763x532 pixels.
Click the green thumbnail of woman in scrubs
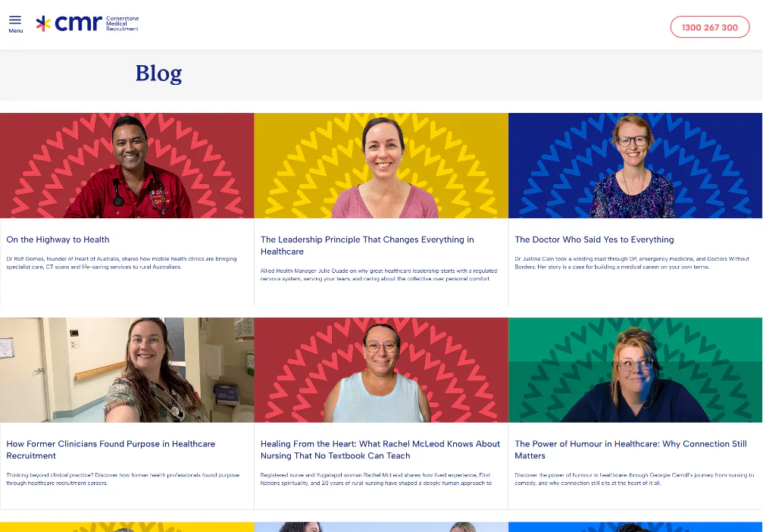635,370
